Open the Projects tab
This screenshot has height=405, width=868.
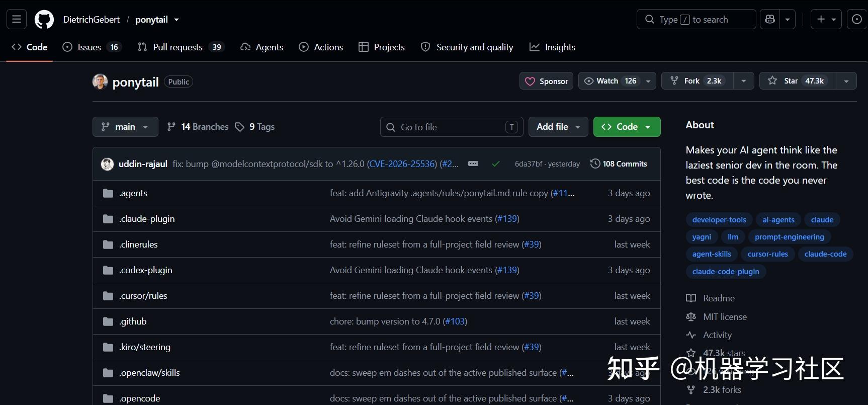click(382, 47)
